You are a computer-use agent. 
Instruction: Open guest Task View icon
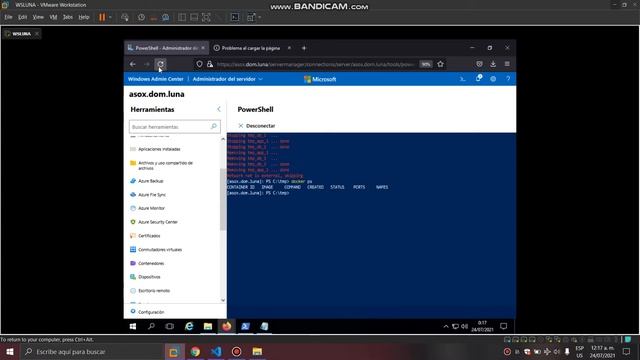pos(169,326)
